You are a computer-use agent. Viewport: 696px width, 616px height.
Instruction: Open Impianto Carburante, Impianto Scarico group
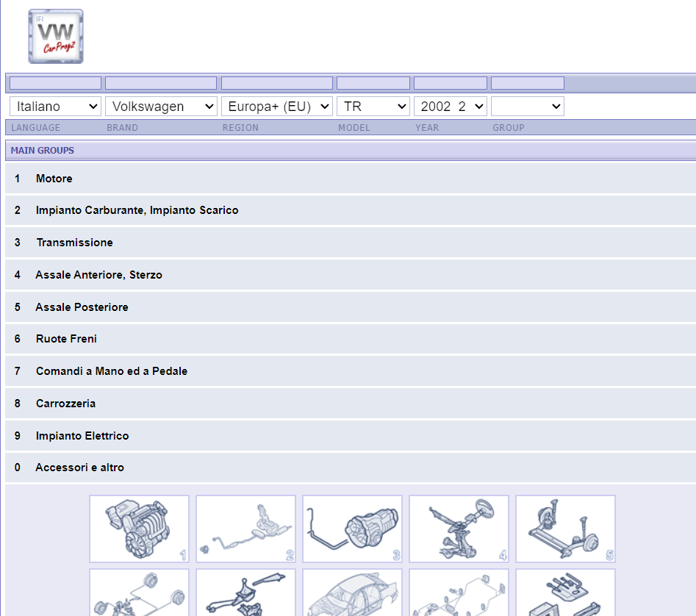[x=351, y=210]
